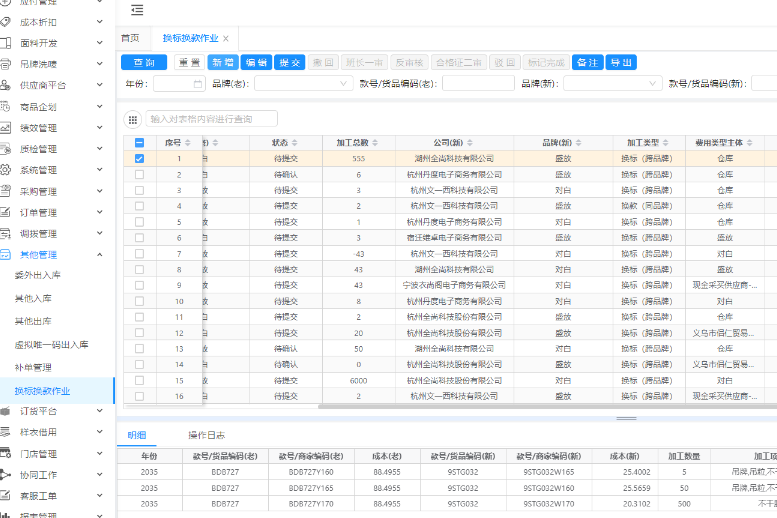777x518 pixels.
Task: Toggle the select-all header checkbox
Action: pyautogui.click(x=139, y=143)
